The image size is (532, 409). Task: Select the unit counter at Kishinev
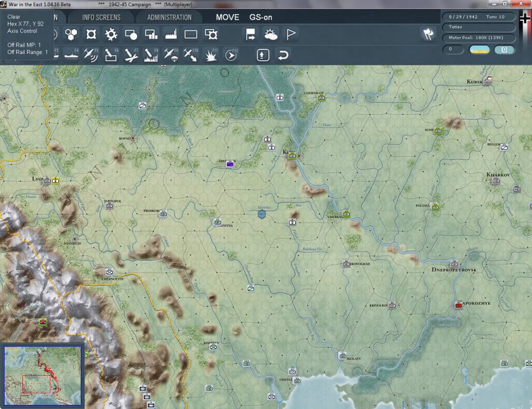point(213,347)
